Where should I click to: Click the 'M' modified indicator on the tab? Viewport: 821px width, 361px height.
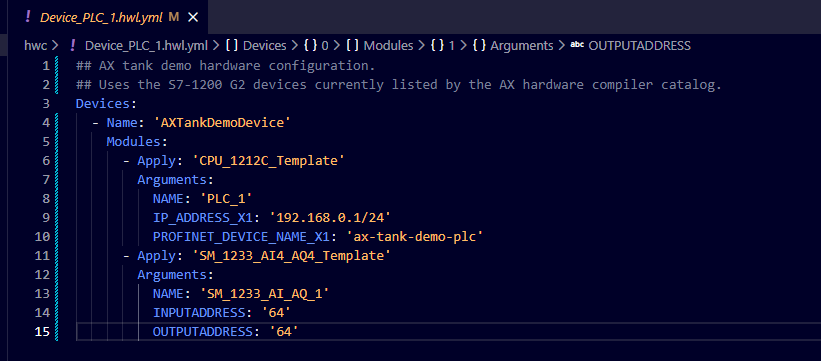click(x=174, y=17)
